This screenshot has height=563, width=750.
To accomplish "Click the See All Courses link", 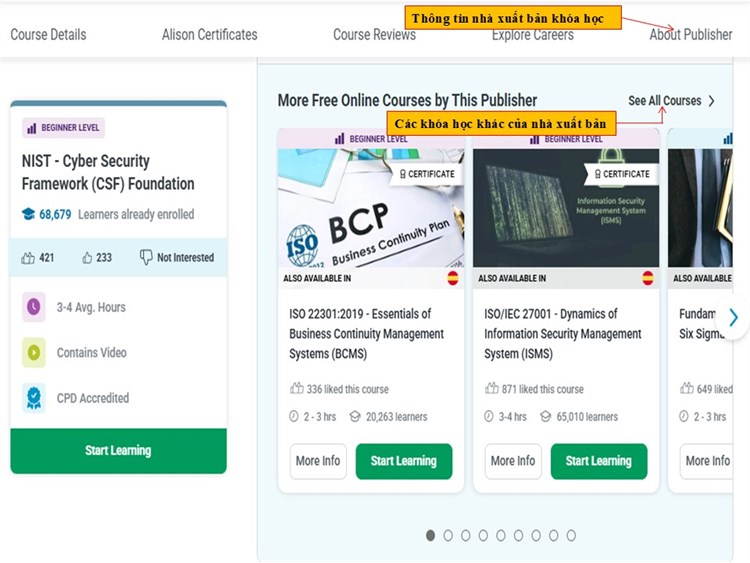I will (x=665, y=101).
